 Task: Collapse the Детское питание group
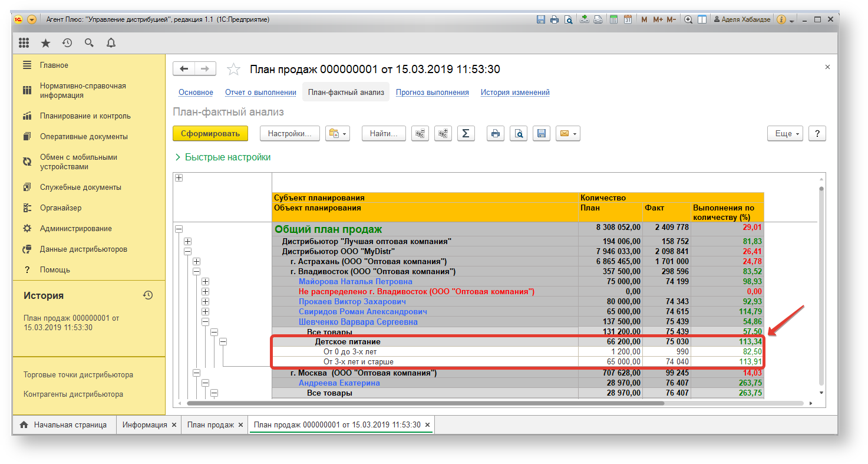click(x=223, y=341)
